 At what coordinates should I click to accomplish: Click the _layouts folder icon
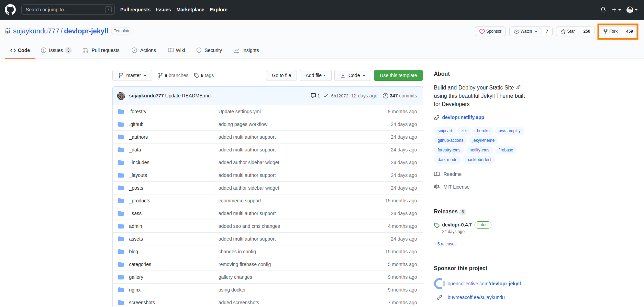[121, 175]
